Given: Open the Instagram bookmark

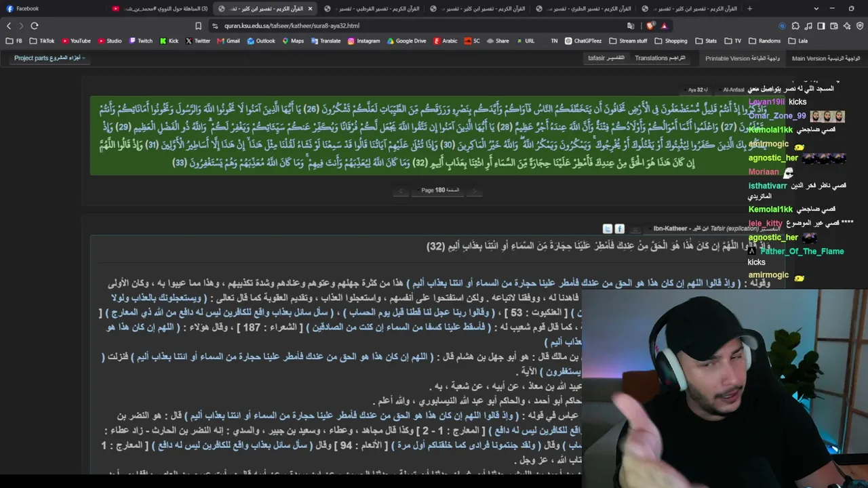Looking at the screenshot, I should tap(363, 41).
